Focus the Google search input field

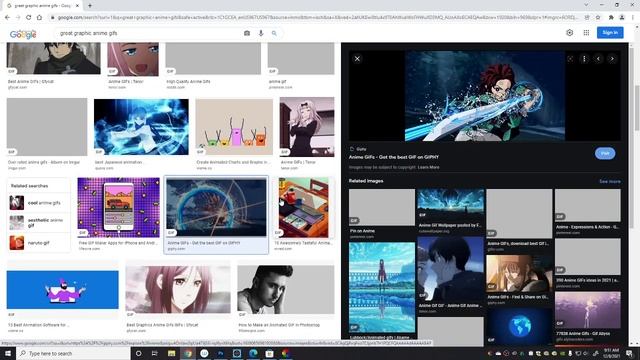point(149,33)
